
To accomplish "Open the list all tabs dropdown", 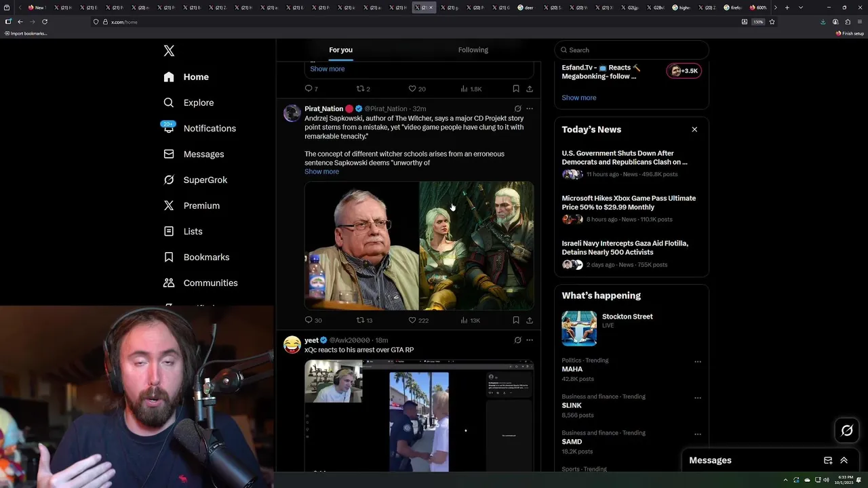I will click(x=801, y=7).
